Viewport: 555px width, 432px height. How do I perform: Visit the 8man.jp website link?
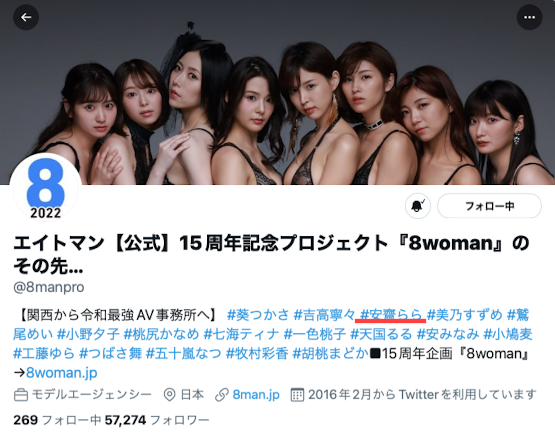[x=256, y=394]
